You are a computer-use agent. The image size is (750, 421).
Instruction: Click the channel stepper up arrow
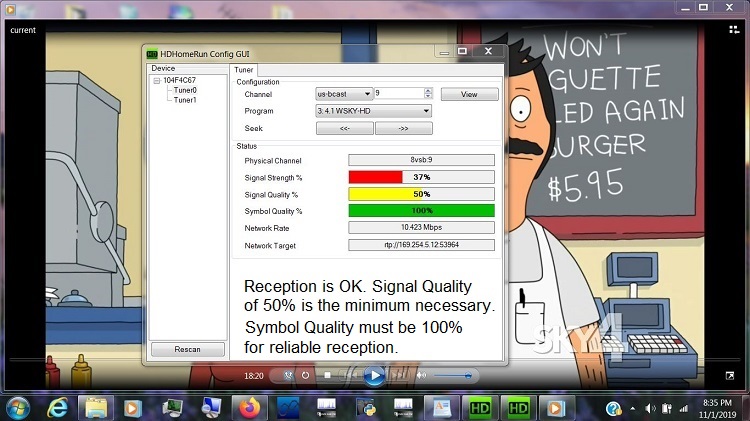coord(428,90)
